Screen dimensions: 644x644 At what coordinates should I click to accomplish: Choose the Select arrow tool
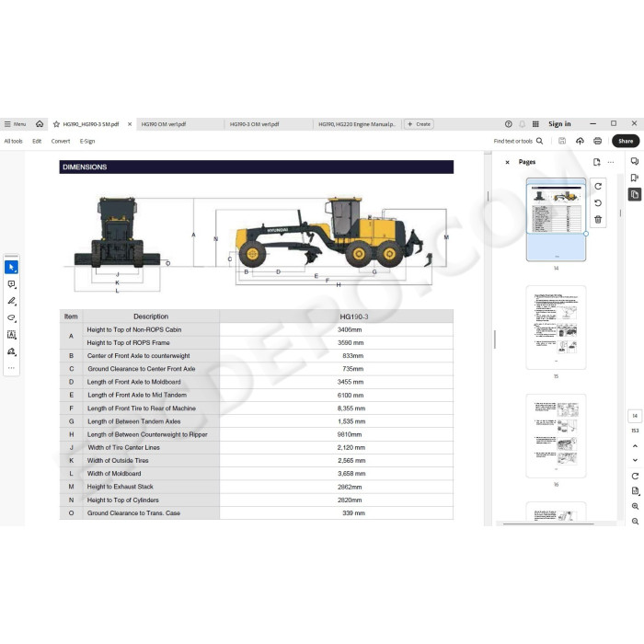11,268
